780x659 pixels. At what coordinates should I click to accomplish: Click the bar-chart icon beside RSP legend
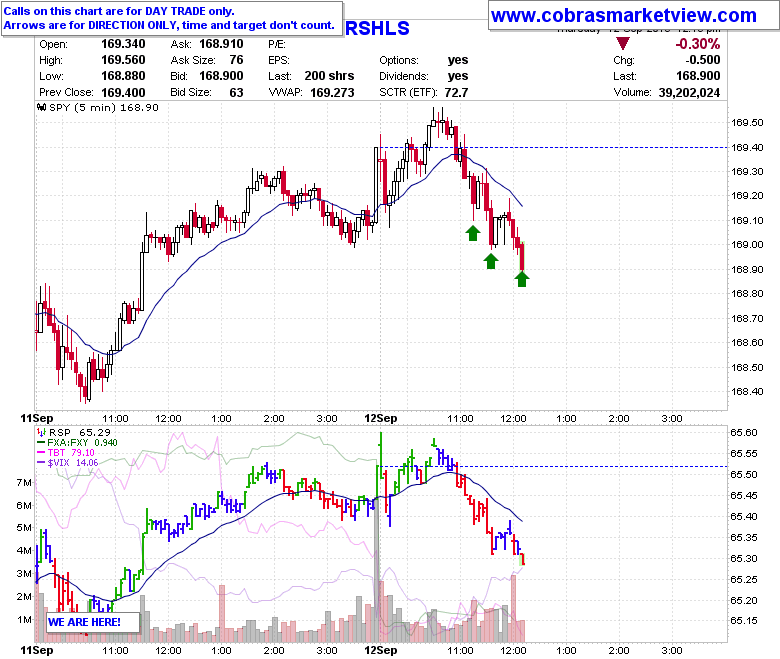(x=42, y=433)
